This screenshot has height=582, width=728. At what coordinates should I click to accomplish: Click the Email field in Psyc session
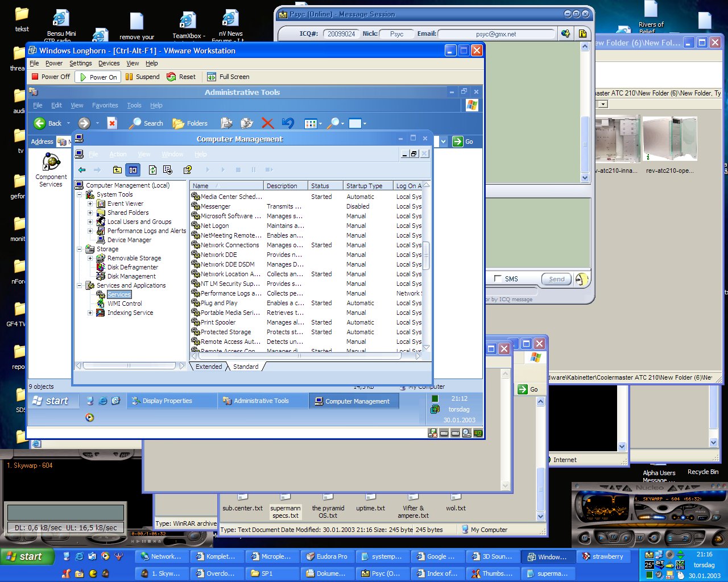coord(496,34)
